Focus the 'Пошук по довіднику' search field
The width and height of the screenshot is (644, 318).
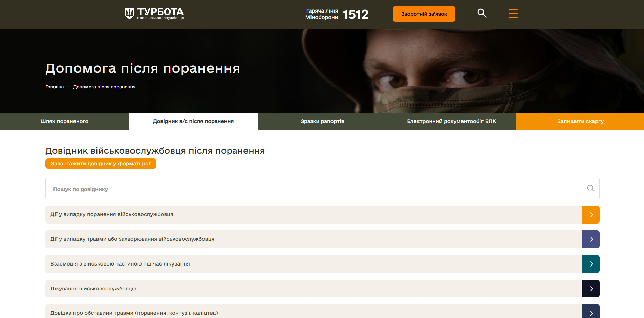click(x=305, y=189)
